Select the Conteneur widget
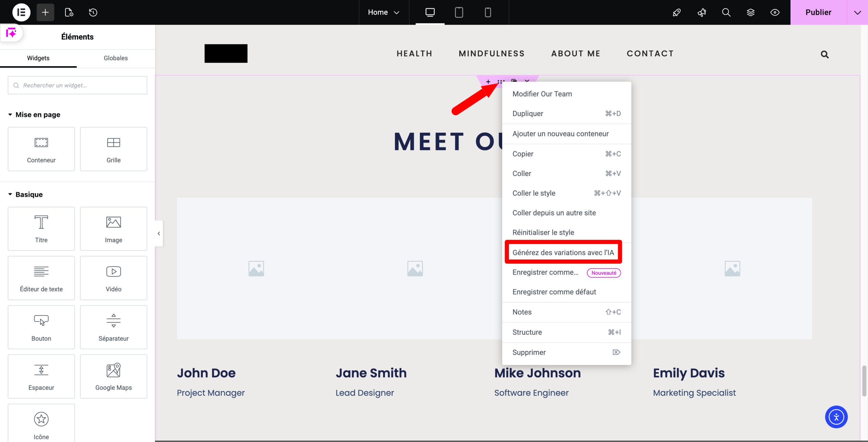 coord(41,149)
